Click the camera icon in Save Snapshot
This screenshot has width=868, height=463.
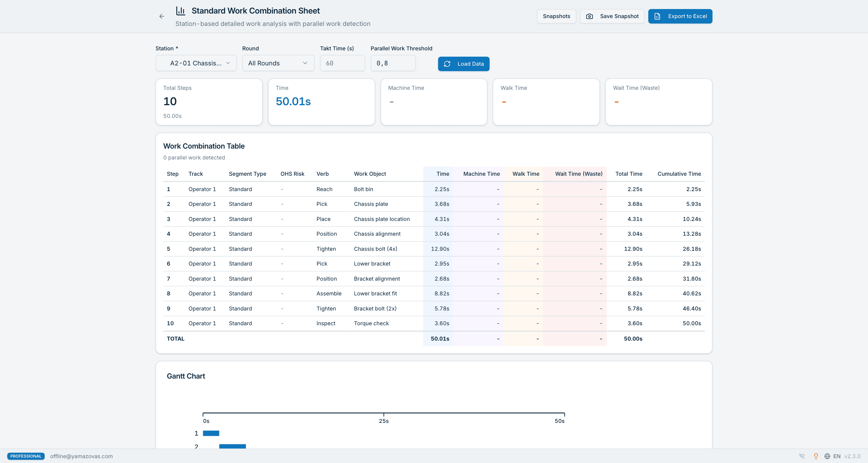(589, 16)
